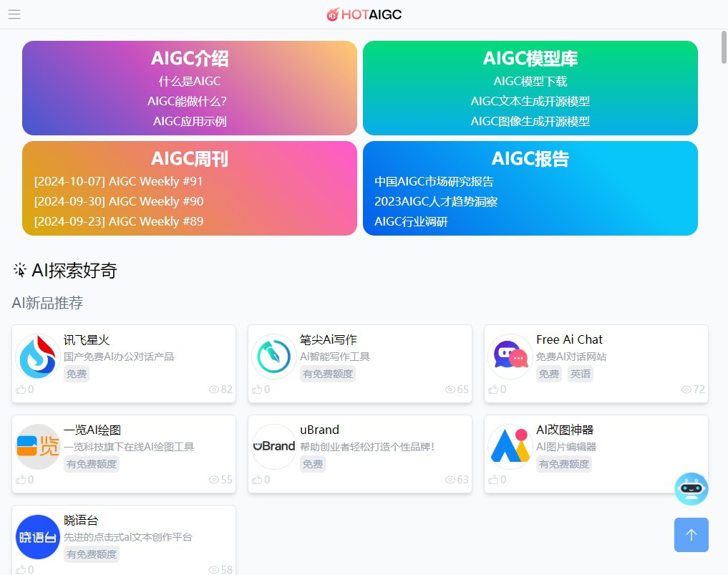The height and width of the screenshot is (575, 728).
Task: Like the AI改图神器 card thumbs-up
Action: pos(493,479)
